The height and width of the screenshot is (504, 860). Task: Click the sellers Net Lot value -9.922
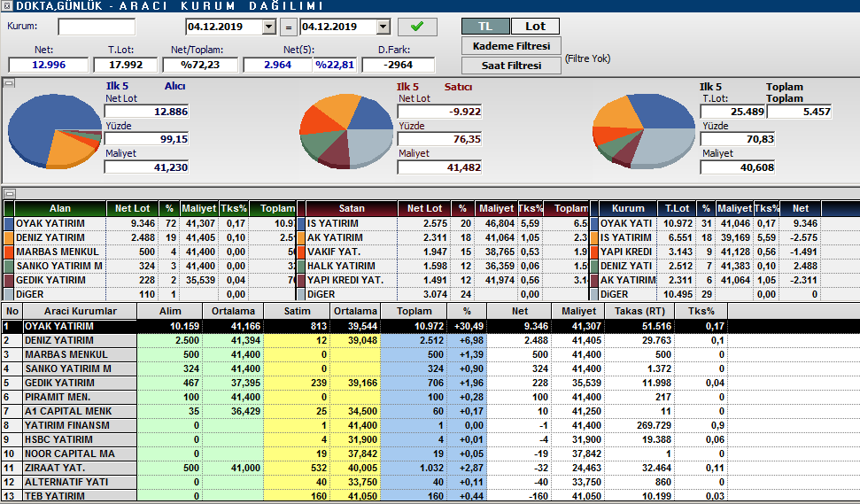click(440, 112)
